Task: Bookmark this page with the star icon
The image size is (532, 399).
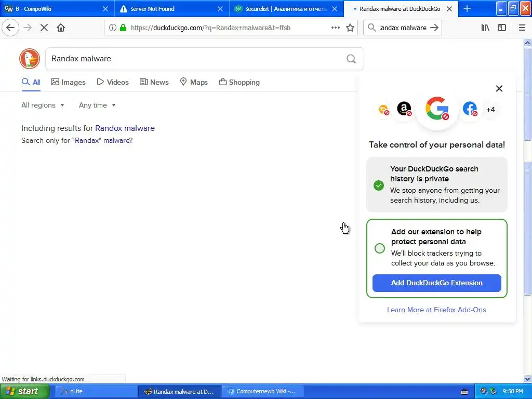Action: 350,28
